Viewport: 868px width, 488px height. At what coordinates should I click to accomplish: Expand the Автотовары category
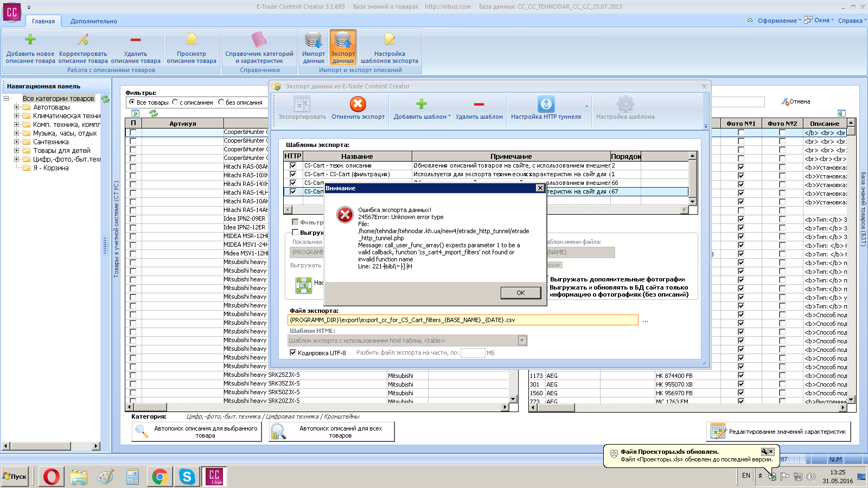(x=16, y=107)
